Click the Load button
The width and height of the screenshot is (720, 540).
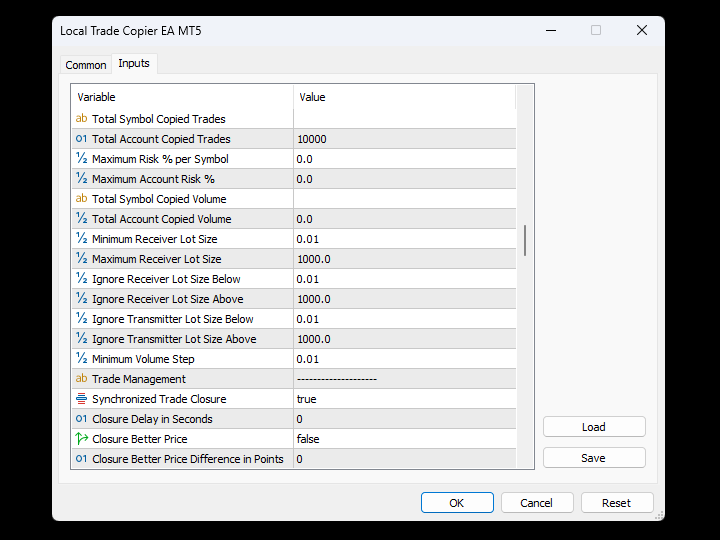point(594,427)
